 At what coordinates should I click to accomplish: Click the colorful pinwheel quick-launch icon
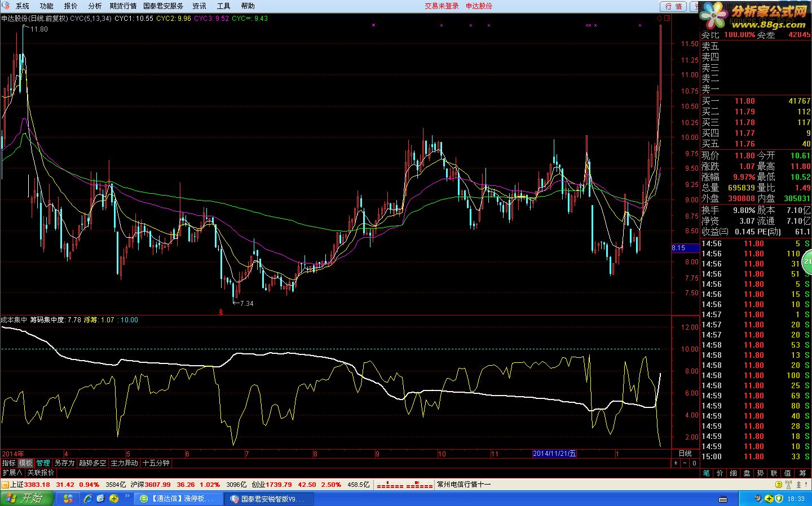(68, 499)
